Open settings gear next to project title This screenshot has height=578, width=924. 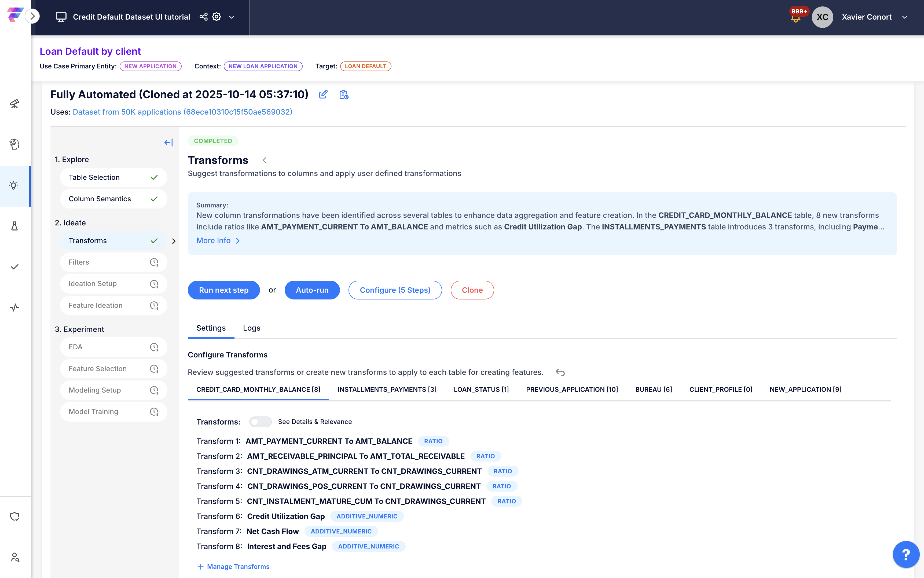click(x=217, y=17)
